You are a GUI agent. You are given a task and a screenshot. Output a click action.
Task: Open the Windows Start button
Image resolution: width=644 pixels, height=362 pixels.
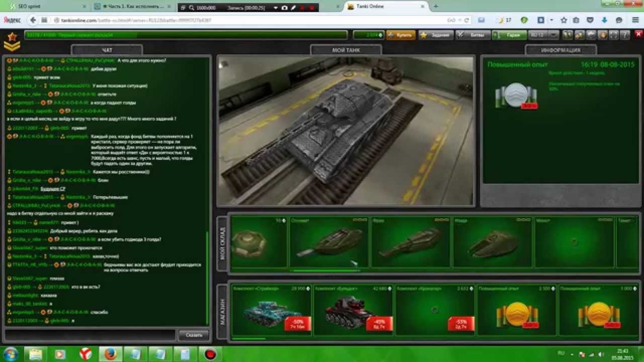[x=11, y=354]
